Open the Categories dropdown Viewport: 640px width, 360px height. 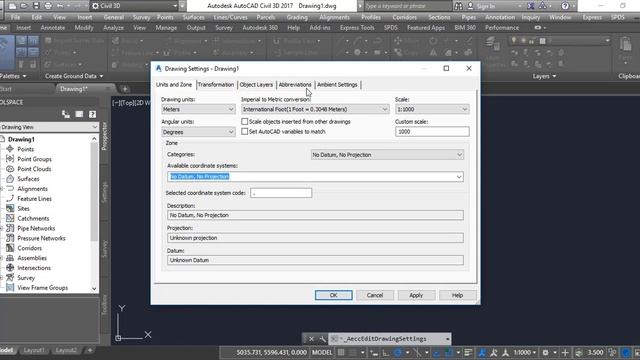tap(387, 155)
